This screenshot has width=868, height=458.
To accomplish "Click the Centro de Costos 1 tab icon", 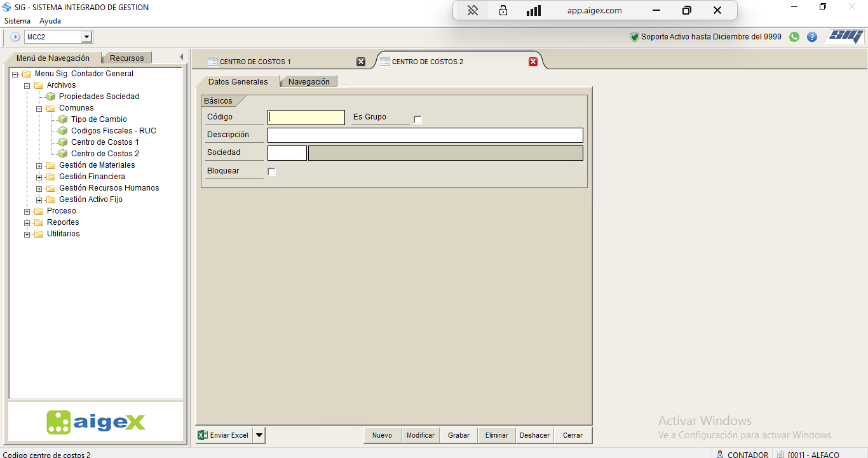I will [x=213, y=62].
